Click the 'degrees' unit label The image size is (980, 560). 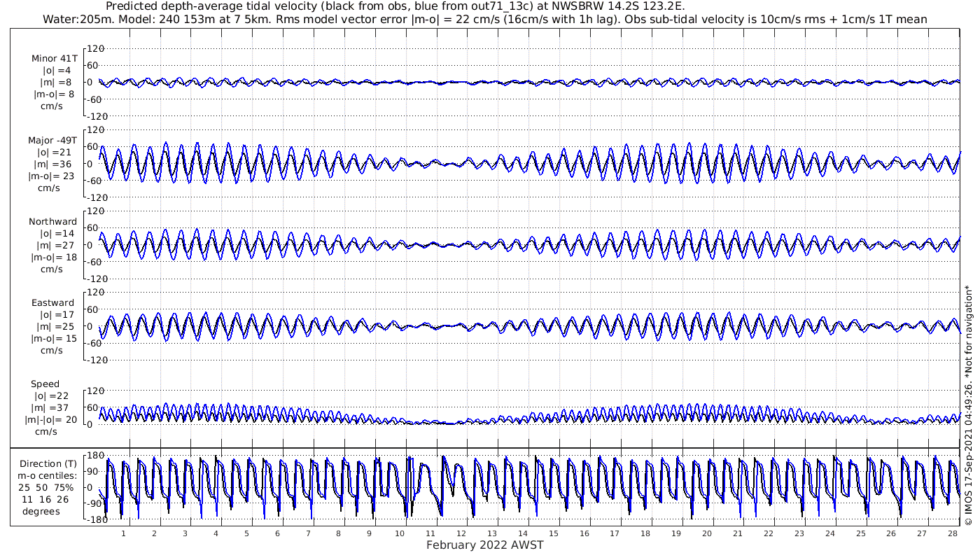(x=43, y=512)
